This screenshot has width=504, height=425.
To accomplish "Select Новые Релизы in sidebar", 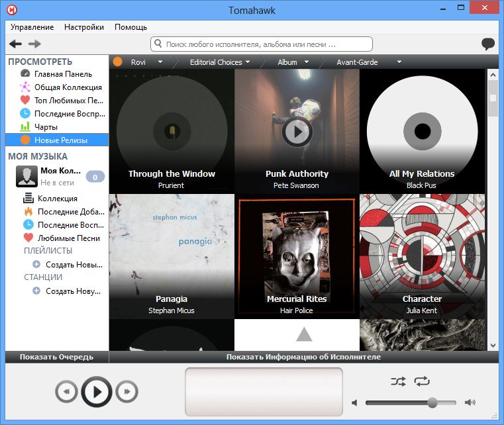I will point(57,140).
